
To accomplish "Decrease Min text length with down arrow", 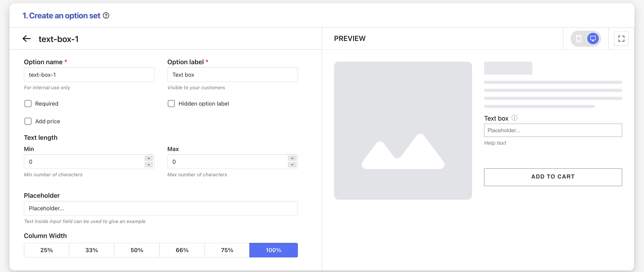I will pyautogui.click(x=149, y=165).
